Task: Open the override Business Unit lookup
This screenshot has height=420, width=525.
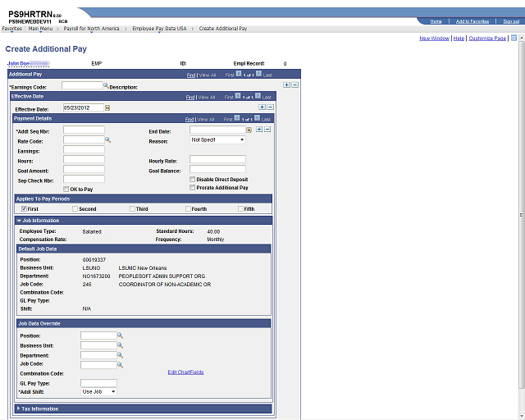Action: tap(121, 345)
